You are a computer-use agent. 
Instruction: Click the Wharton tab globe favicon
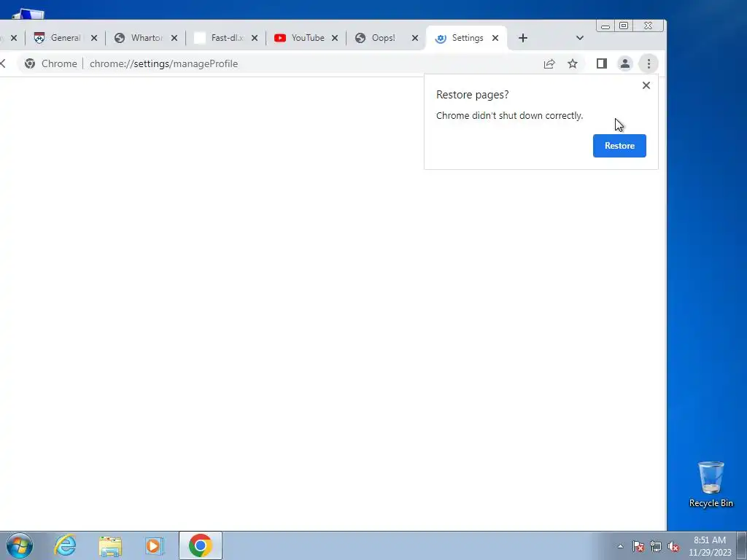[120, 38]
